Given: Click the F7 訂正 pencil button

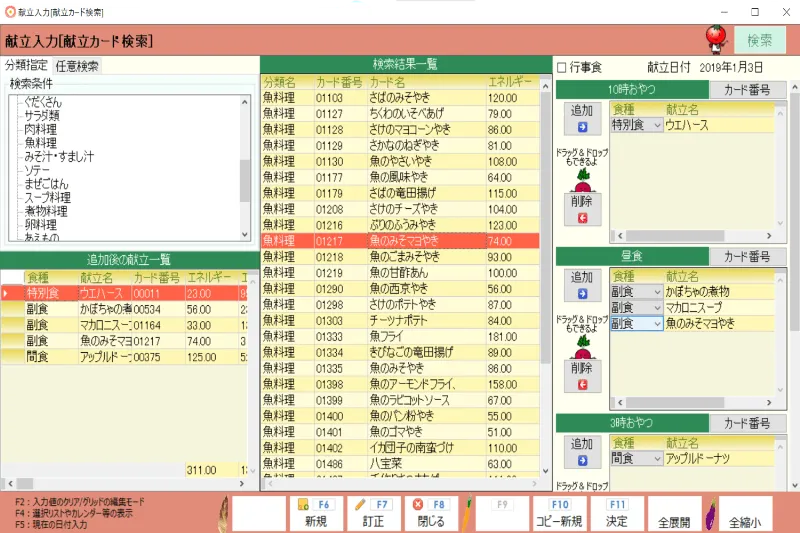Looking at the screenshot, I should click(373, 513).
